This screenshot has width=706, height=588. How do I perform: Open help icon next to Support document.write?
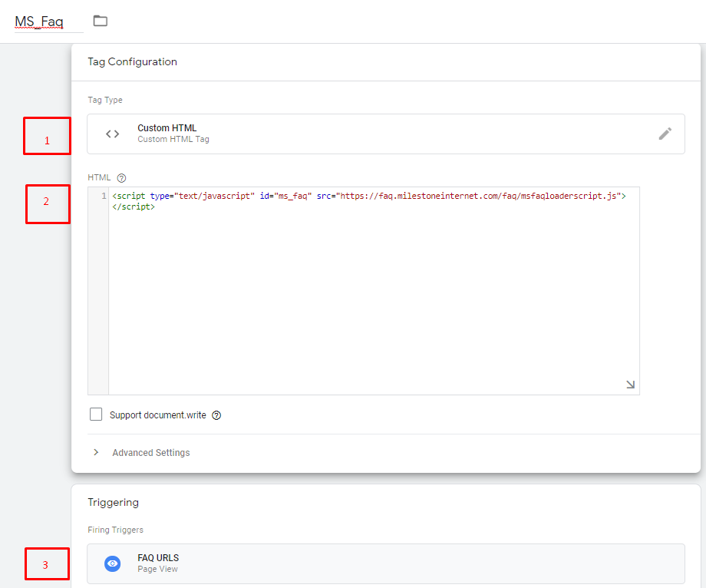pyautogui.click(x=216, y=415)
